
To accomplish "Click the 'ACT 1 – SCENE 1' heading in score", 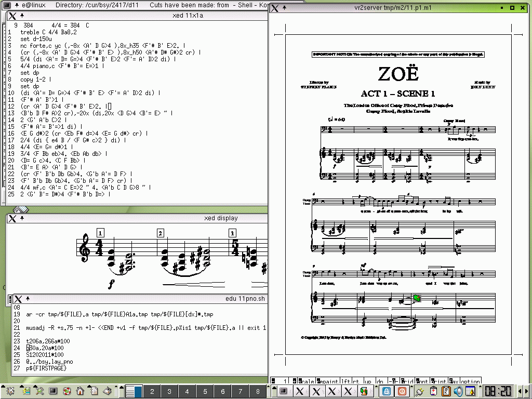I will [x=398, y=94].
